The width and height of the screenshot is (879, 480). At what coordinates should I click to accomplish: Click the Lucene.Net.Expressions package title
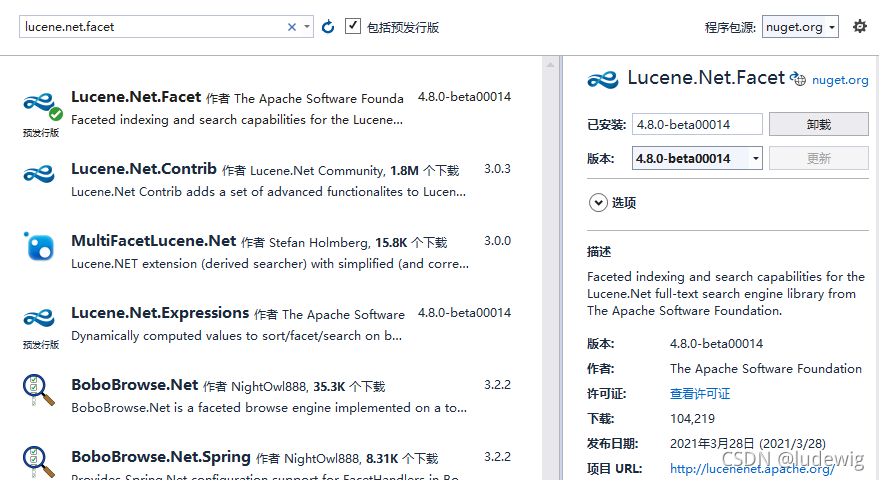pos(160,313)
